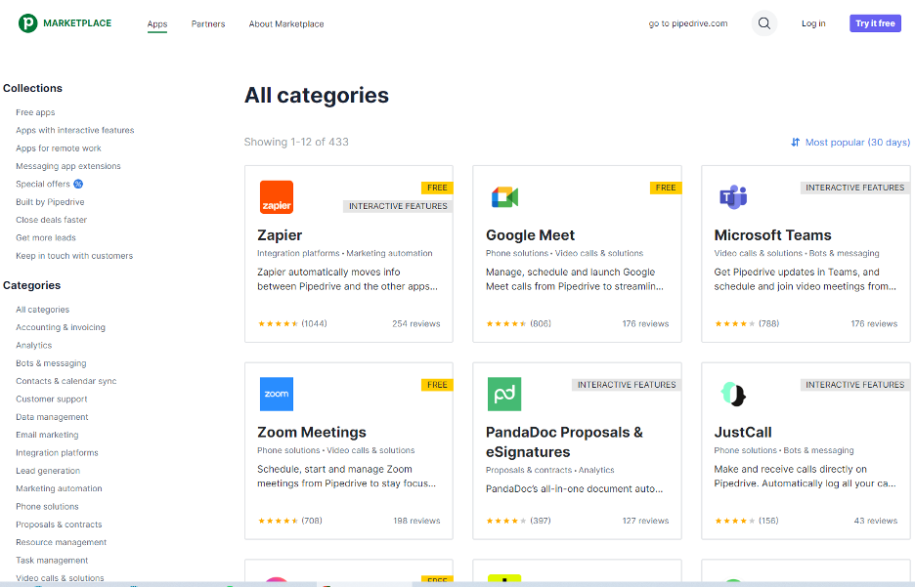Click the FREE badge on Zapier card
The width and height of the screenshot is (915, 588).
click(437, 188)
